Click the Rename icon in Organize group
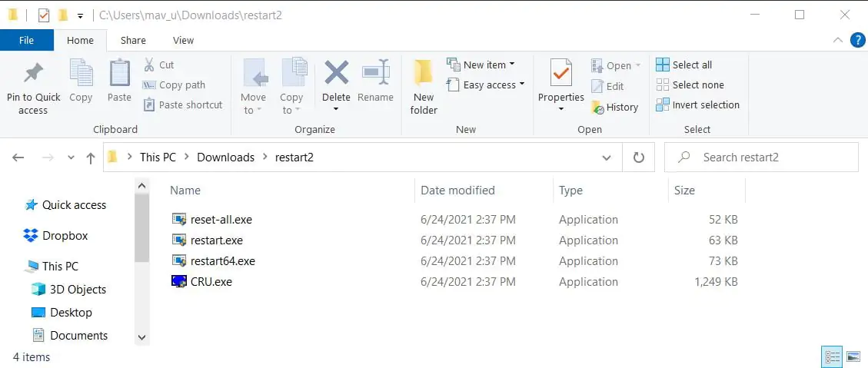Viewport: 868px width, 368px height. coord(375,74)
